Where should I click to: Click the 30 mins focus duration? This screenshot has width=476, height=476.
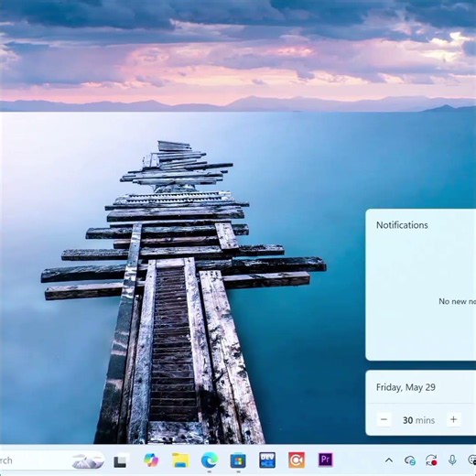point(418,420)
